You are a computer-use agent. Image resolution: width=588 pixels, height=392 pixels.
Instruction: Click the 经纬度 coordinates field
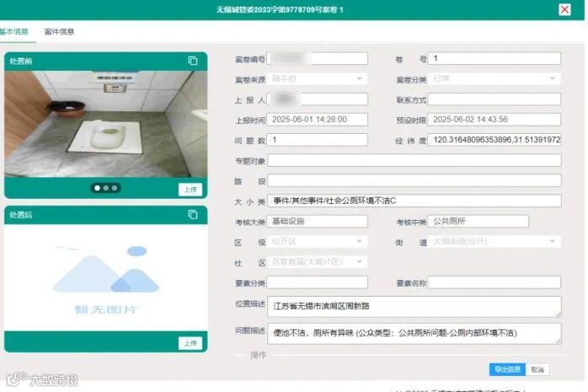click(x=494, y=140)
